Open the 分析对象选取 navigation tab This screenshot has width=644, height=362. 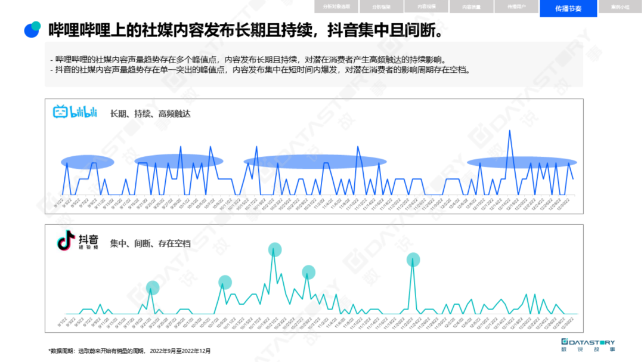336,7
